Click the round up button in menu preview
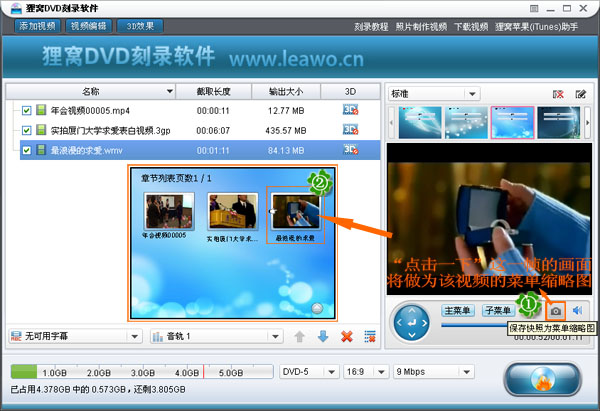600x411 pixels. [x=317, y=308]
